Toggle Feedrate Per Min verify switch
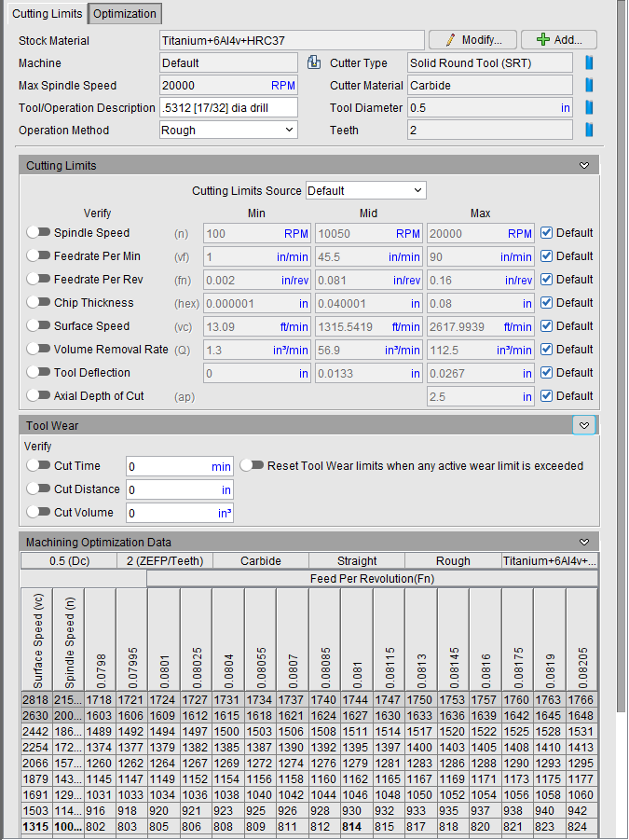The height and width of the screenshot is (840, 629). [38, 256]
